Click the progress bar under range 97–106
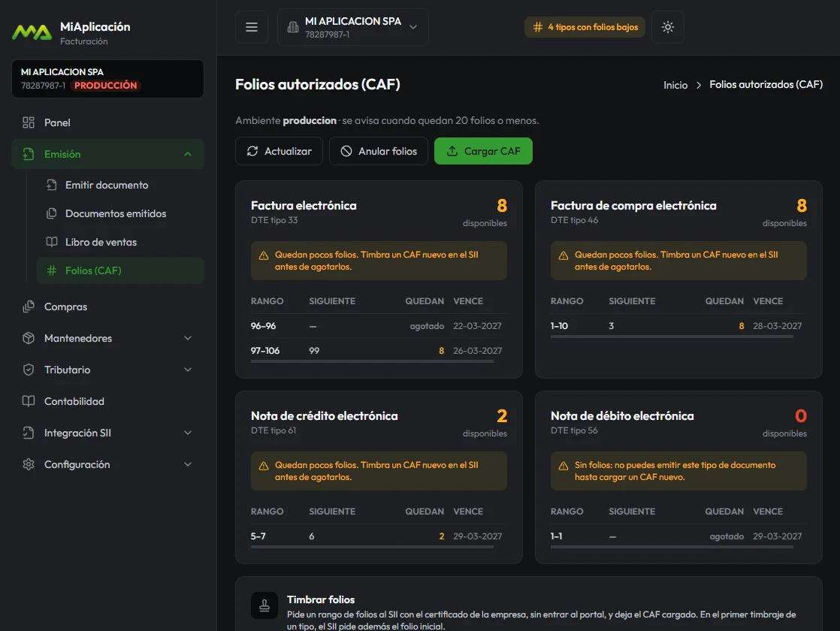The image size is (840, 631). tap(372, 361)
